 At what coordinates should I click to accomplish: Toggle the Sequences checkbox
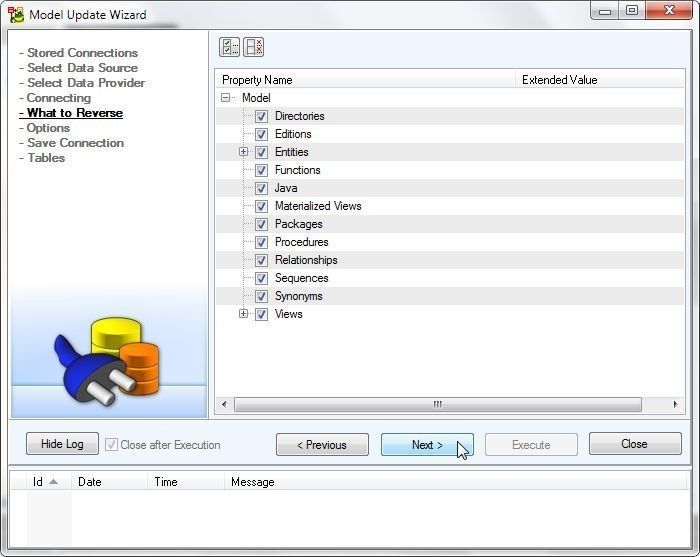pos(261,278)
